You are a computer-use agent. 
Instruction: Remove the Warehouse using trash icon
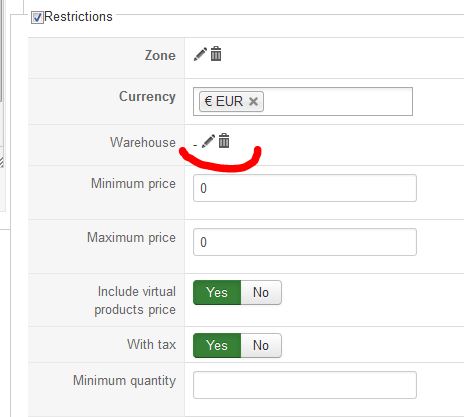point(224,141)
